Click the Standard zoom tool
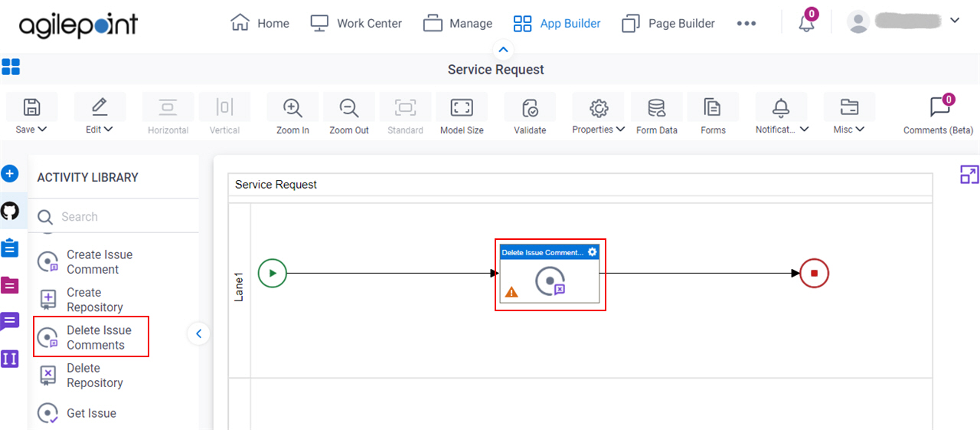980x430 pixels. (405, 113)
